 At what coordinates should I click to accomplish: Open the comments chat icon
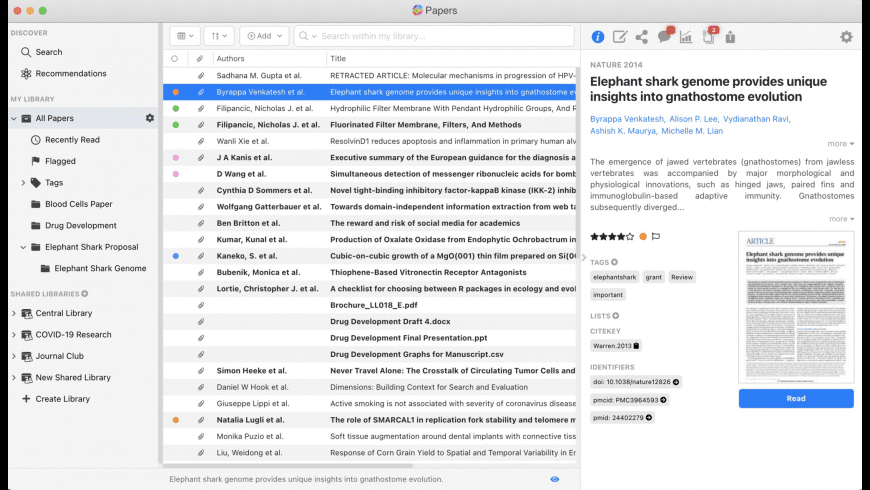click(665, 36)
